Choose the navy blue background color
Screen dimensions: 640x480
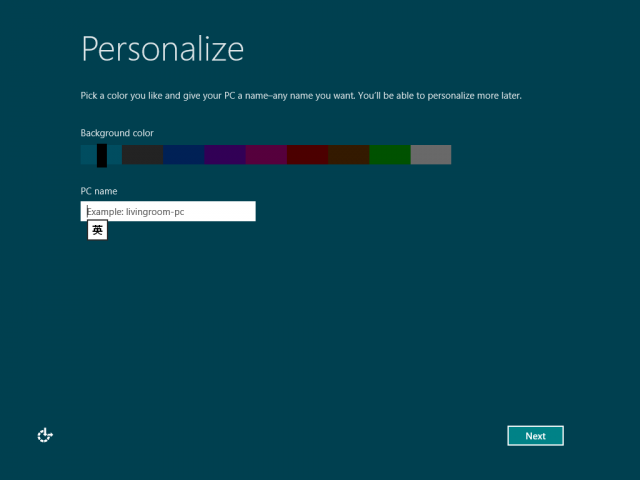[x=184, y=155]
